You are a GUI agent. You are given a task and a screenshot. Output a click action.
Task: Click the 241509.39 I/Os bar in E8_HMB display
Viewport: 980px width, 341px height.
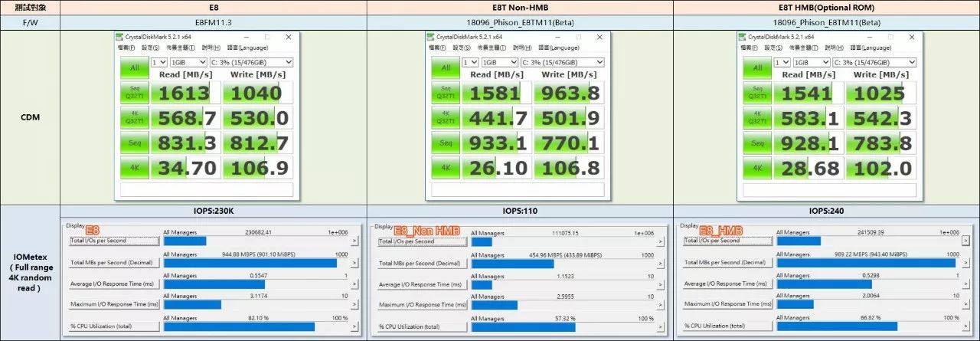(x=868, y=241)
